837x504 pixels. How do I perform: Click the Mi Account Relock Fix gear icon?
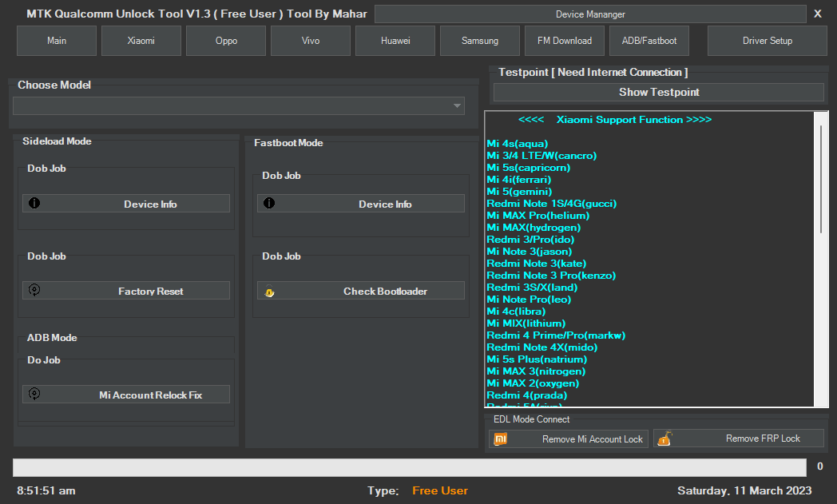[x=34, y=394]
